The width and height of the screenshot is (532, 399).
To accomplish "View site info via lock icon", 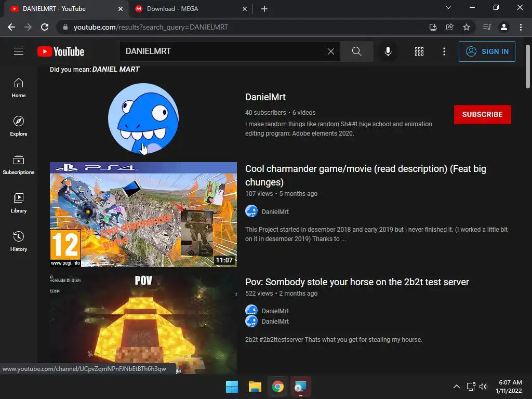I will click(x=65, y=27).
